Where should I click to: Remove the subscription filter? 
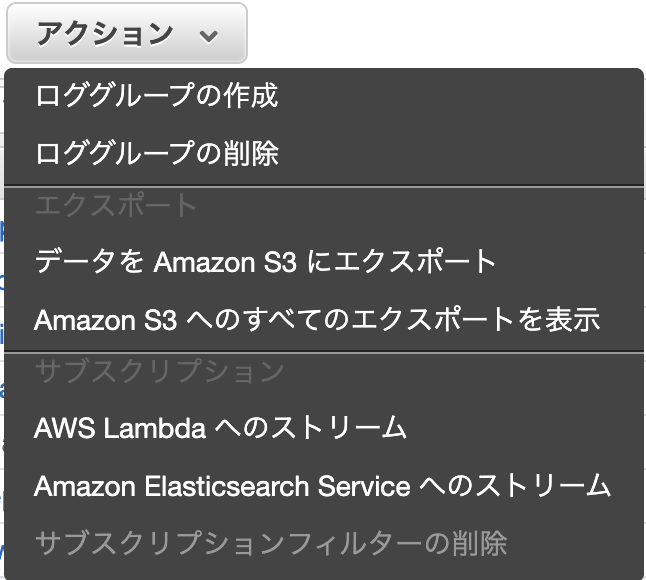click(270, 544)
